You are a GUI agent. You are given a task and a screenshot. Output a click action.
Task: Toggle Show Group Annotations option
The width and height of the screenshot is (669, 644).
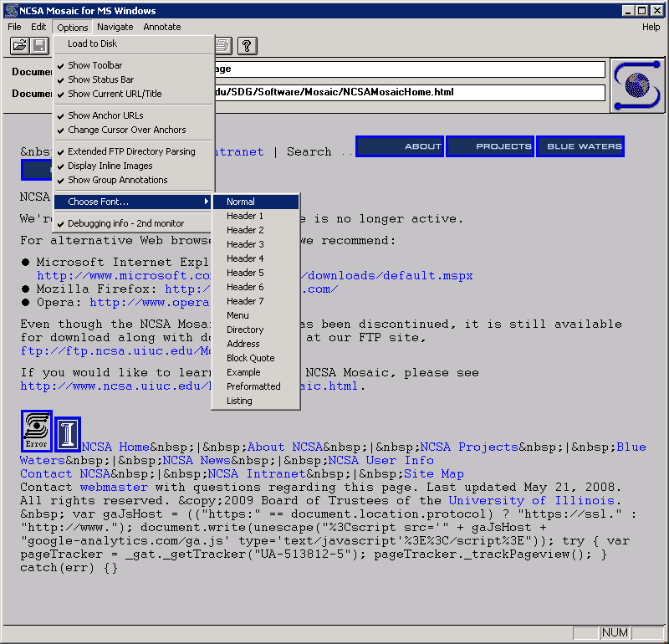point(133,180)
